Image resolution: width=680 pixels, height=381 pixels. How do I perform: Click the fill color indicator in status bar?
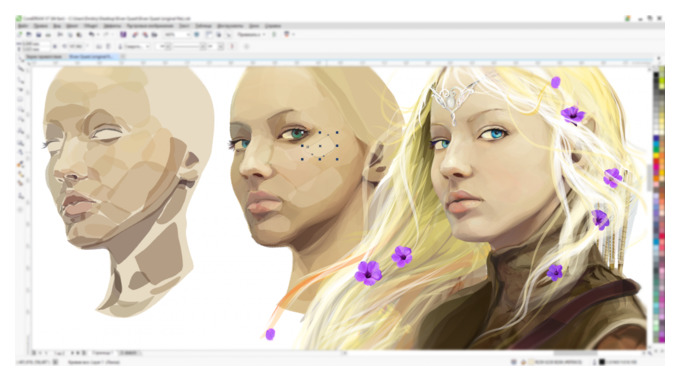click(531, 361)
